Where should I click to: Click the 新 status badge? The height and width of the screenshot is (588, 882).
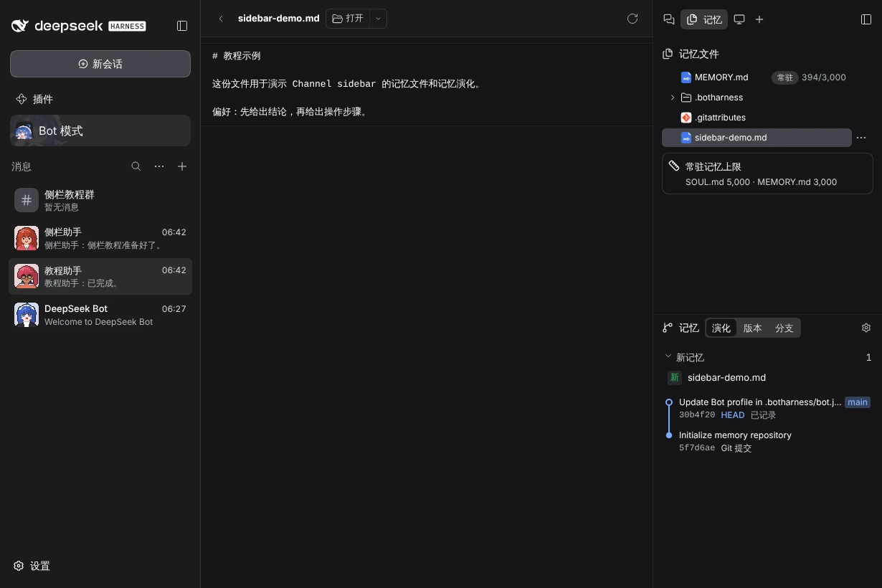click(674, 377)
